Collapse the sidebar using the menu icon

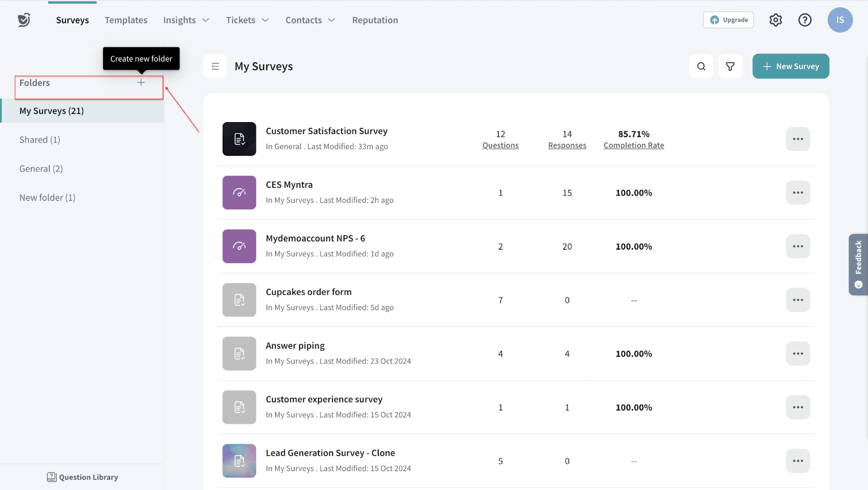point(215,66)
